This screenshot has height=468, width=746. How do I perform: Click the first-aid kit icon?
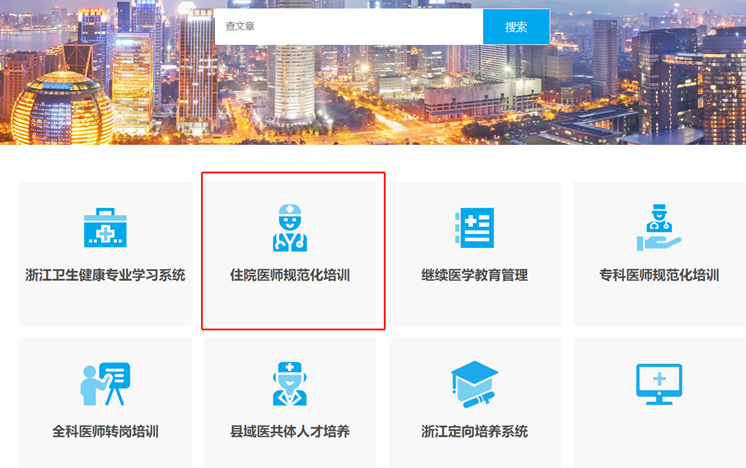pos(105,228)
